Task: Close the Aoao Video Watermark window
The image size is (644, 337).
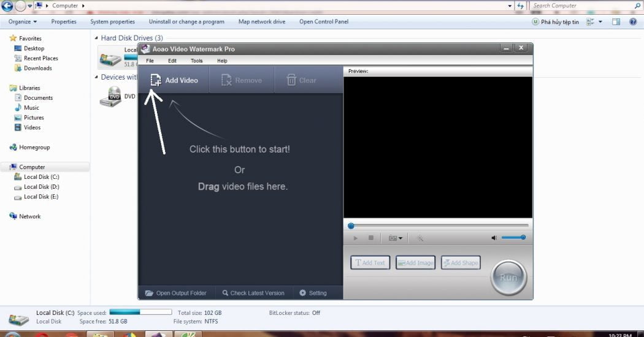Action: [521, 48]
